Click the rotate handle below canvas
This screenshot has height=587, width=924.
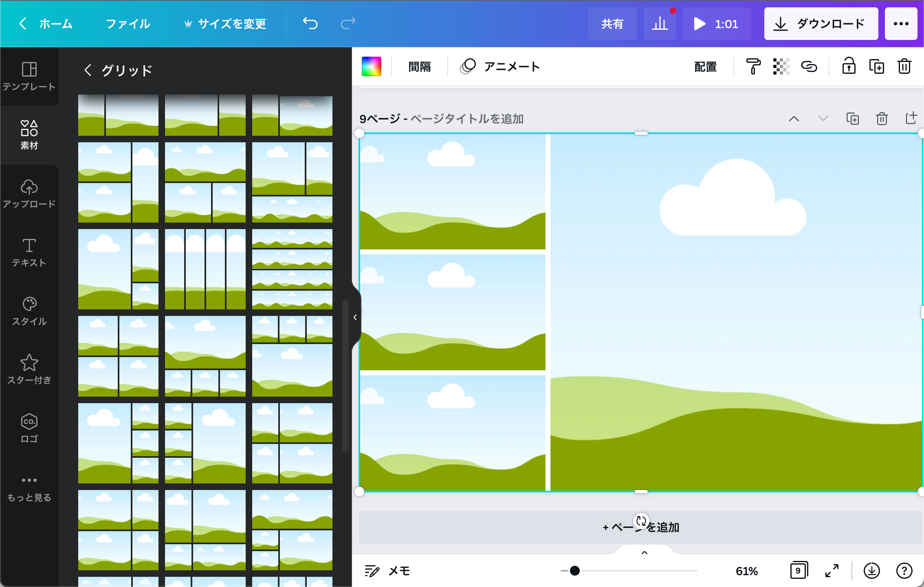[641, 521]
